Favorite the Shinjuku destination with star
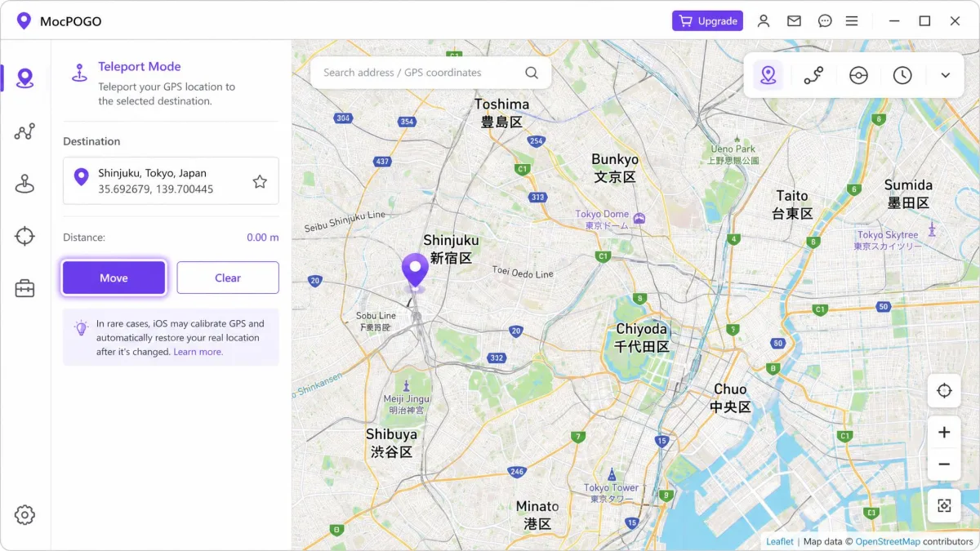The image size is (980, 551). pyautogui.click(x=260, y=181)
